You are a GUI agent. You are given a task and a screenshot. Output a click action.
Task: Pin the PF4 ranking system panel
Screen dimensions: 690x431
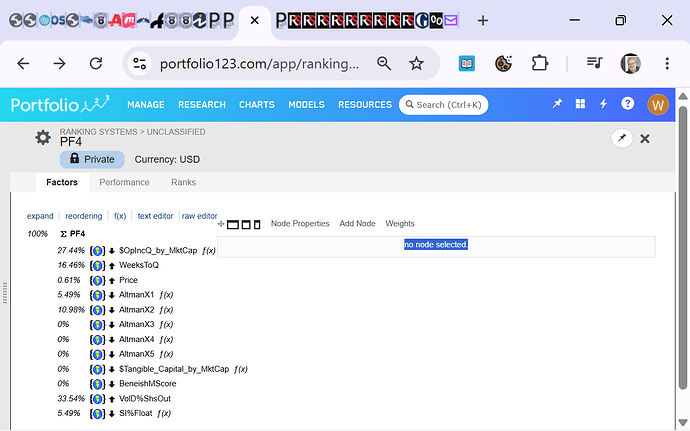point(622,138)
